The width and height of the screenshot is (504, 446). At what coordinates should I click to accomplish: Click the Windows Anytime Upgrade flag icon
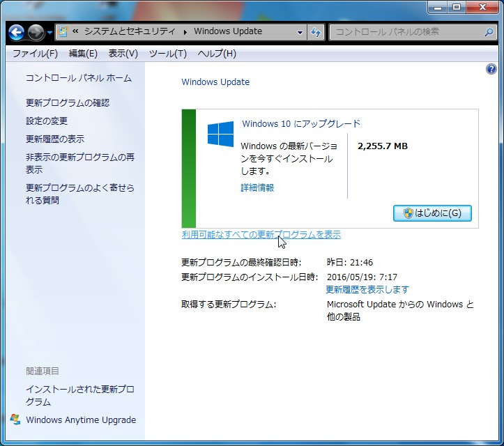(x=15, y=420)
